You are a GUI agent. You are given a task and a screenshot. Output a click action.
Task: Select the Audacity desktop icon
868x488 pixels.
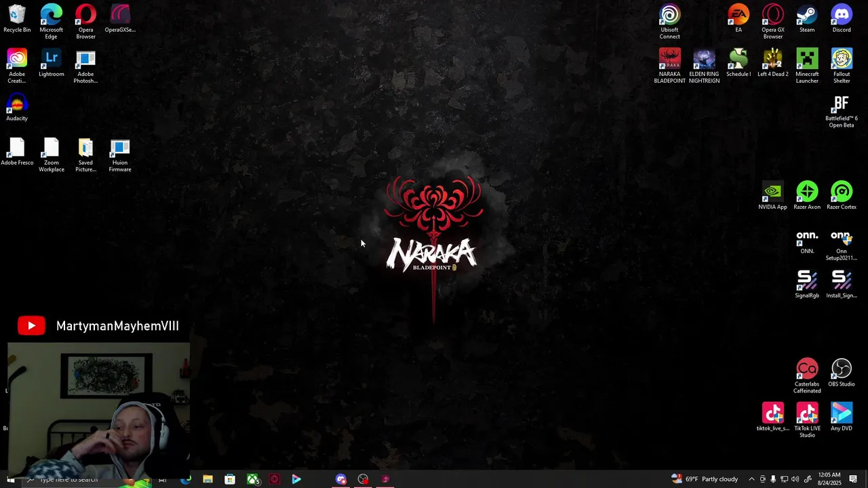point(17,107)
